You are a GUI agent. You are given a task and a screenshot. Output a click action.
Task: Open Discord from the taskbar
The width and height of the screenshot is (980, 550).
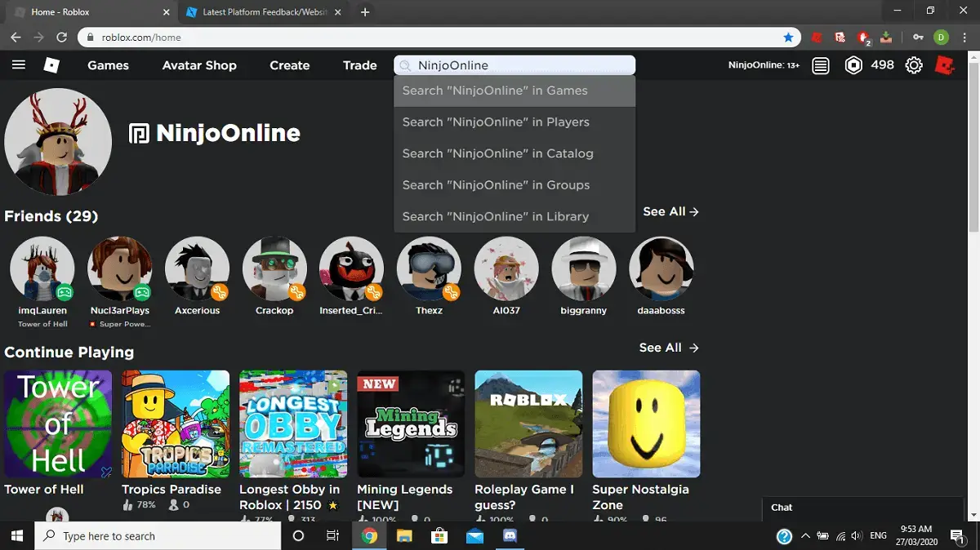510,536
